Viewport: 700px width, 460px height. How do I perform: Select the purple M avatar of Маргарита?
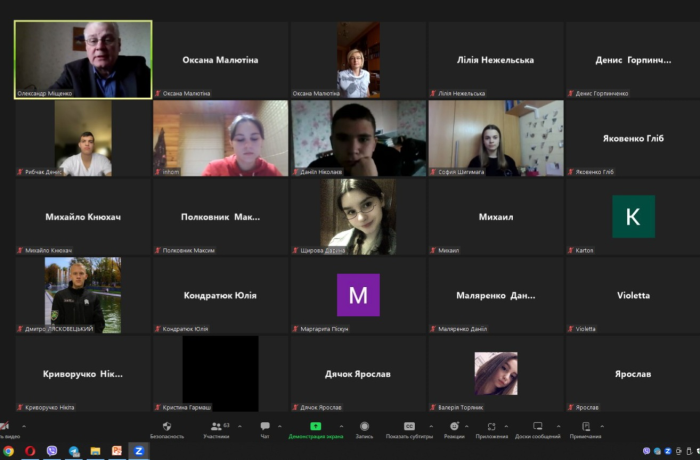[358, 295]
